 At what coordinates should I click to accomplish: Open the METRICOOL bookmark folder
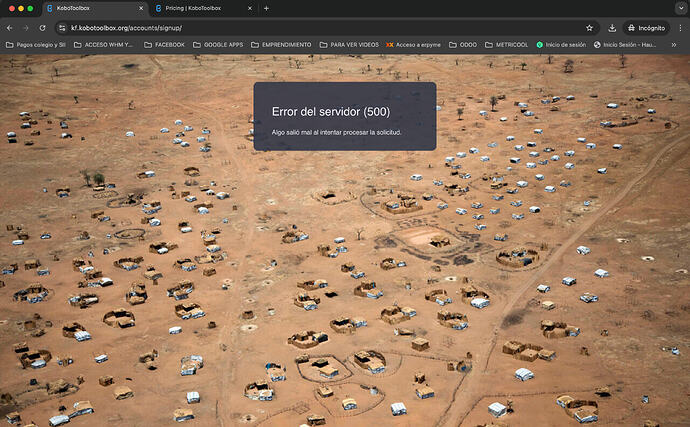point(509,45)
